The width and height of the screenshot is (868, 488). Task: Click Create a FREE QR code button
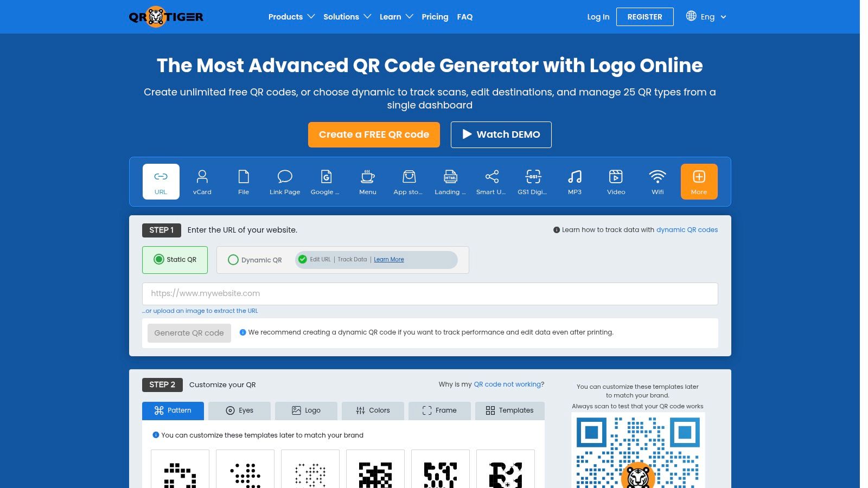click(374, 134)
